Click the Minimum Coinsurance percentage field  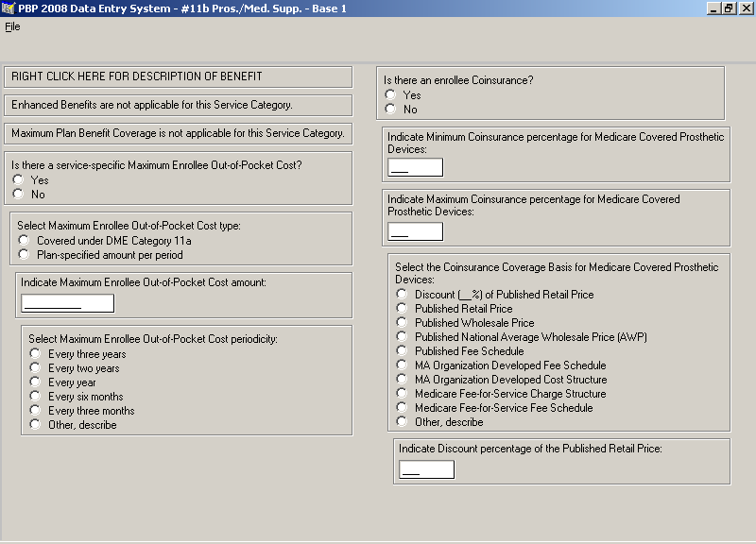tap(415, 168)
